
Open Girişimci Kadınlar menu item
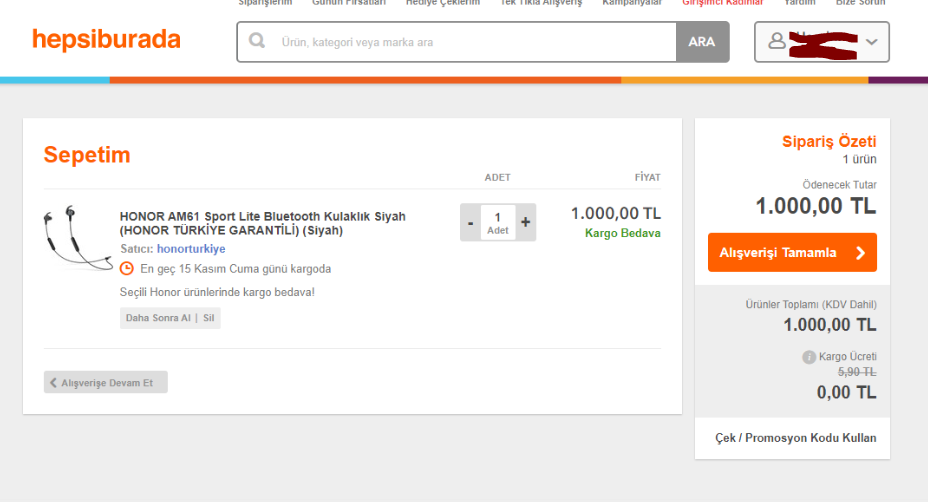coord(722,3)
